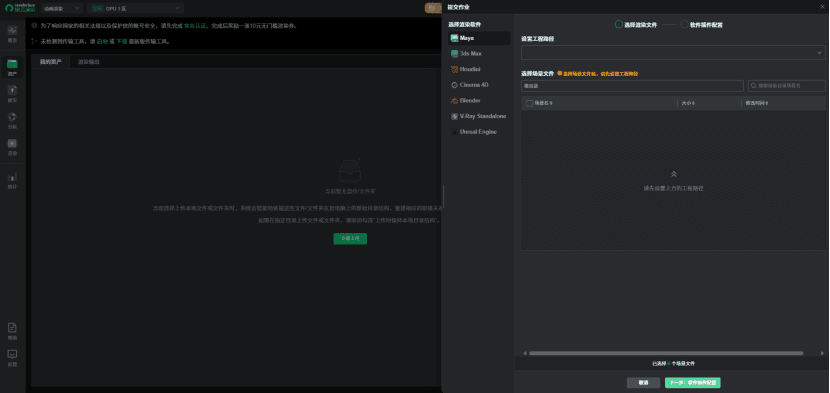830x393 pixels.
Task: Click the 实名认证 link in notice
Action: (x=195, y=25)
